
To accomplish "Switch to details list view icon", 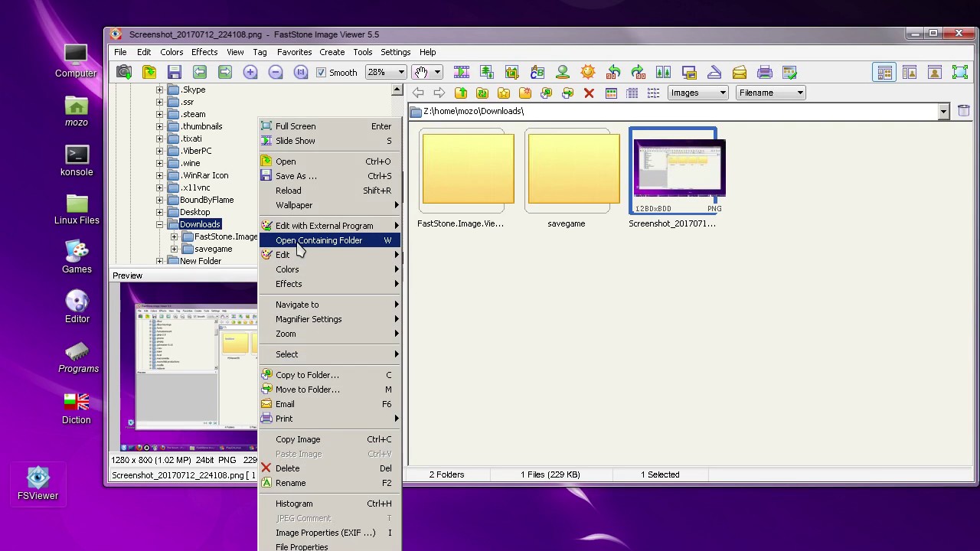I will click(x=632, y=93).
